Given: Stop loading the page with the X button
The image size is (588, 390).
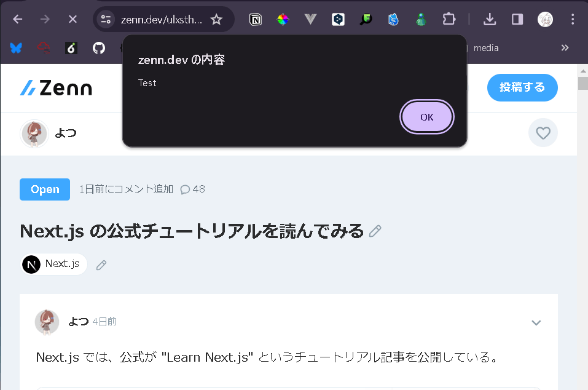Looking at the screenshot, I should [x=73, y=19].
